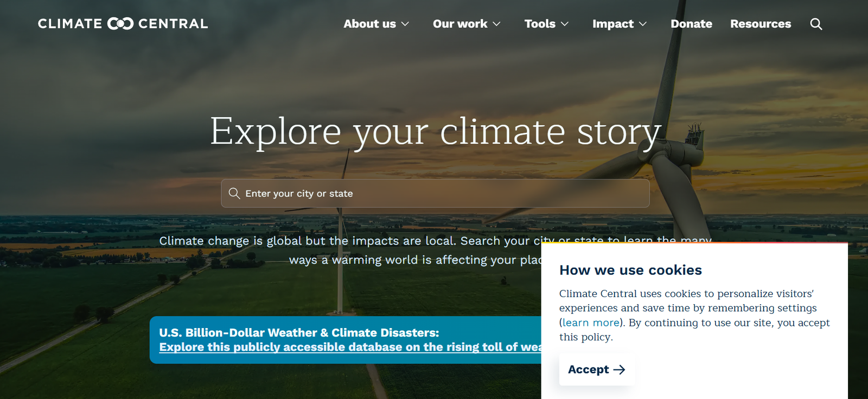Select the Our work menu item
Screen dimensions: 868x399
[x=460, y=24]
